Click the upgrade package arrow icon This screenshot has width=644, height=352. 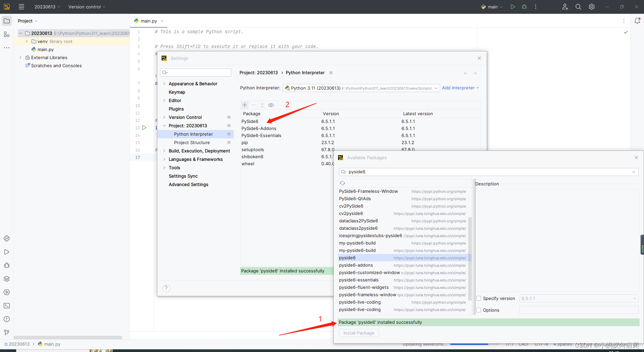[x=262, y=105]
